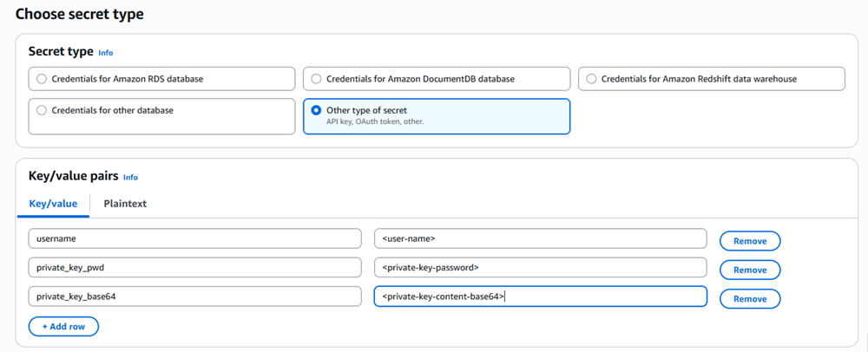
Task: Click the <user-name> value field
Action: [540, 238]
